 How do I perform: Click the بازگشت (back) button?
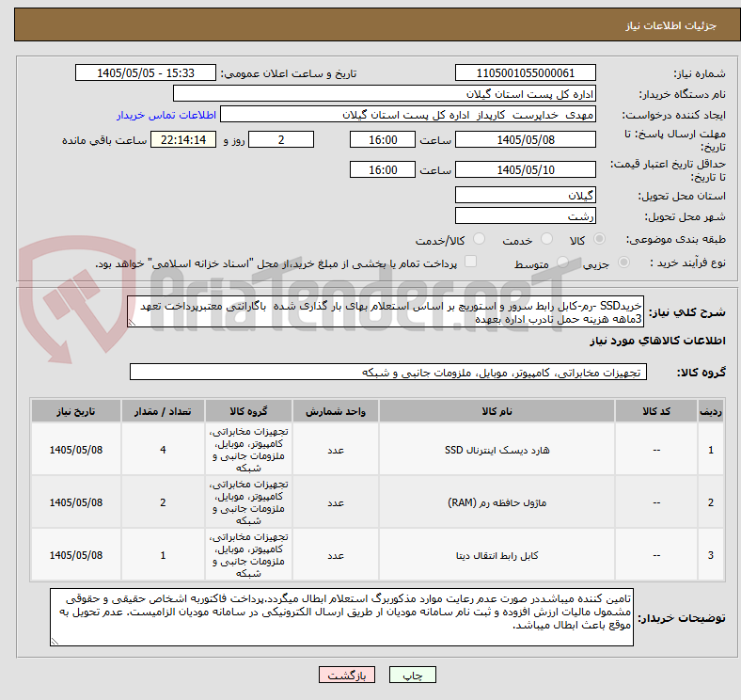tap(347, 675)
